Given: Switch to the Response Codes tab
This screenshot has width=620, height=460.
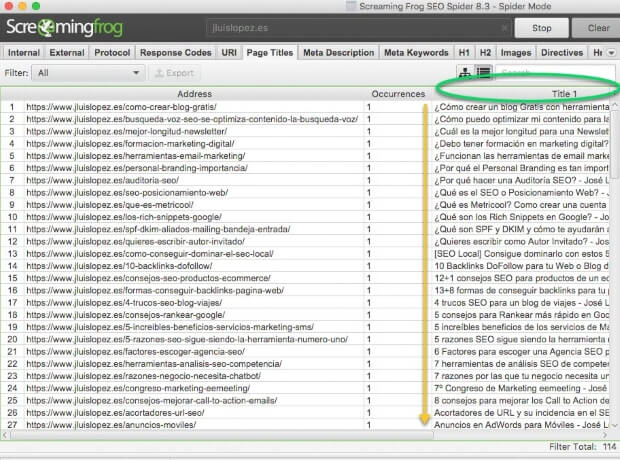Looking at the screenshot, I should pyautogui.click(x=176, y=53).
